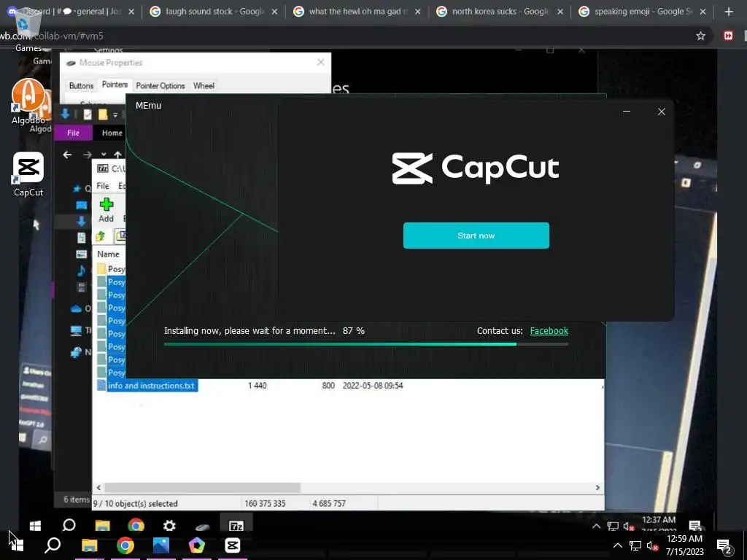Click the 1 440 size cell in 7-Zip
This screenshot has width=747, height=560.
[258, 386]
